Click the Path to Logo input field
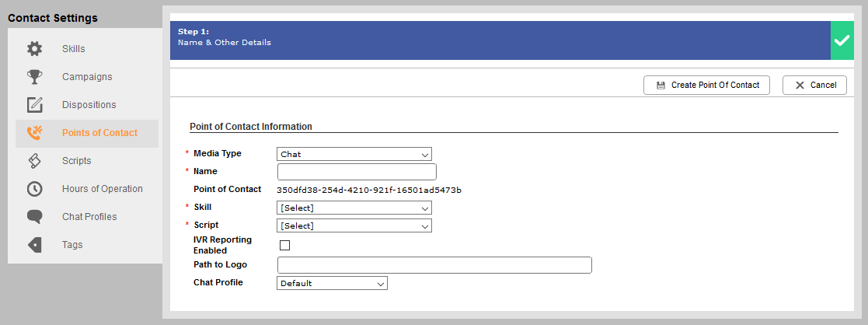The width and height of the screenshot is (868, 325). 434,265
